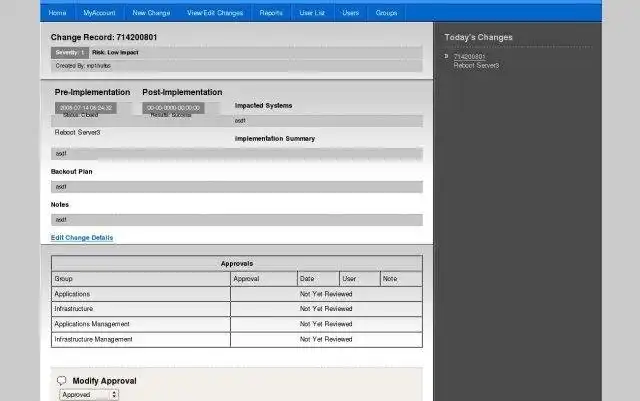The width and height of the screenshot is (640, 401).
Task: Click the Today's Changes heading
Action: 478,37
